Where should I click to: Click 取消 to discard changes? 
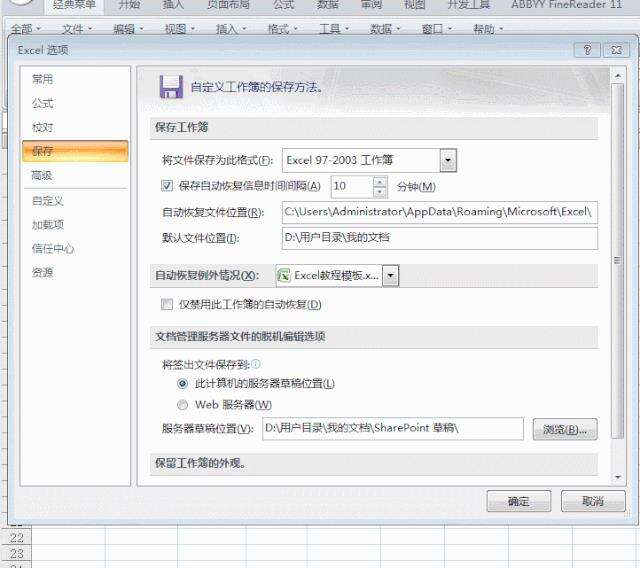point(593,501)
